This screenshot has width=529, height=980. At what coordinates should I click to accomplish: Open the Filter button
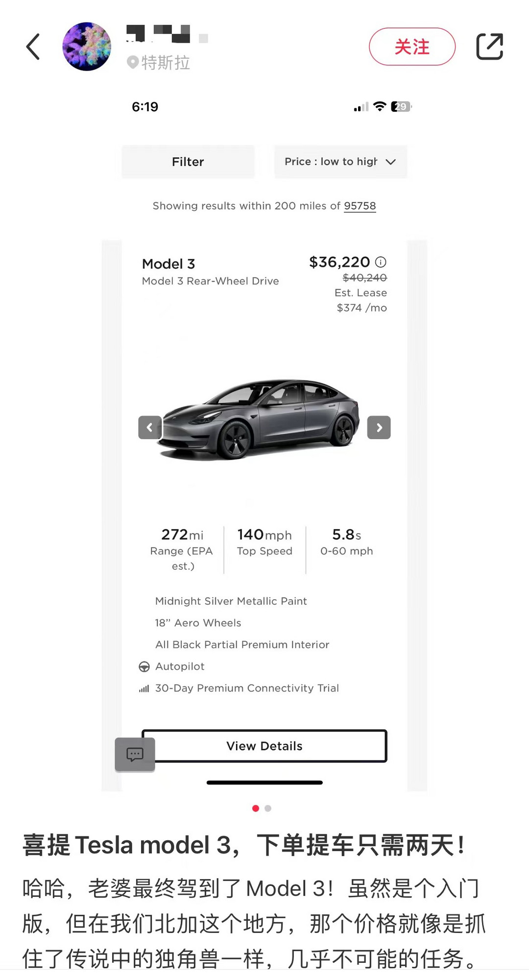(188, 162)
